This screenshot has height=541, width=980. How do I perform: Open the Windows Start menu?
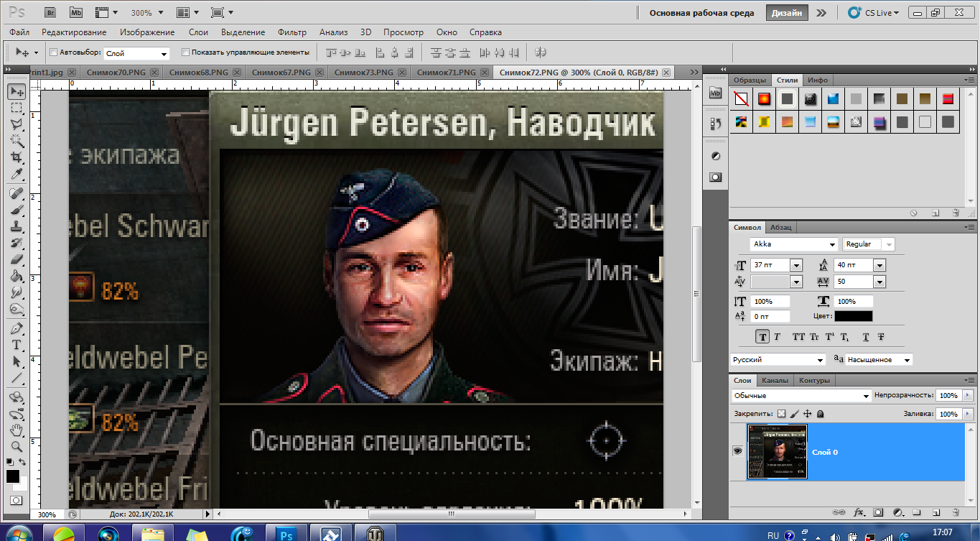click(x=18, y=535)
